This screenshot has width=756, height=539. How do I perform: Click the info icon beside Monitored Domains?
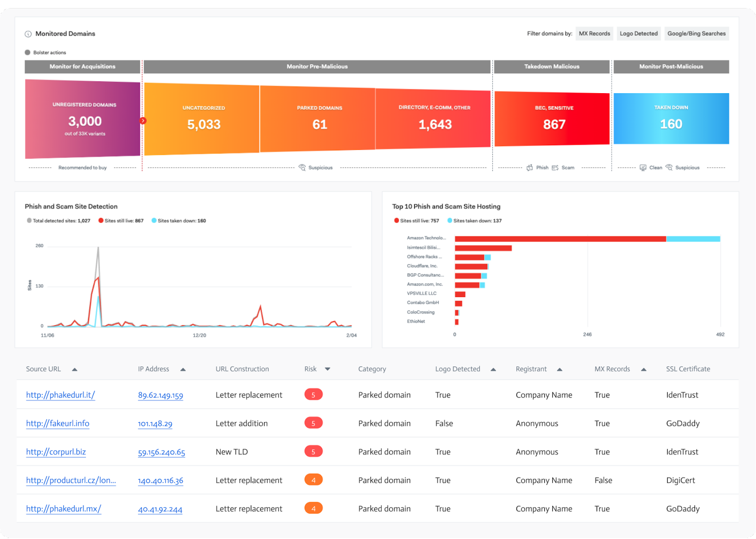28,34
